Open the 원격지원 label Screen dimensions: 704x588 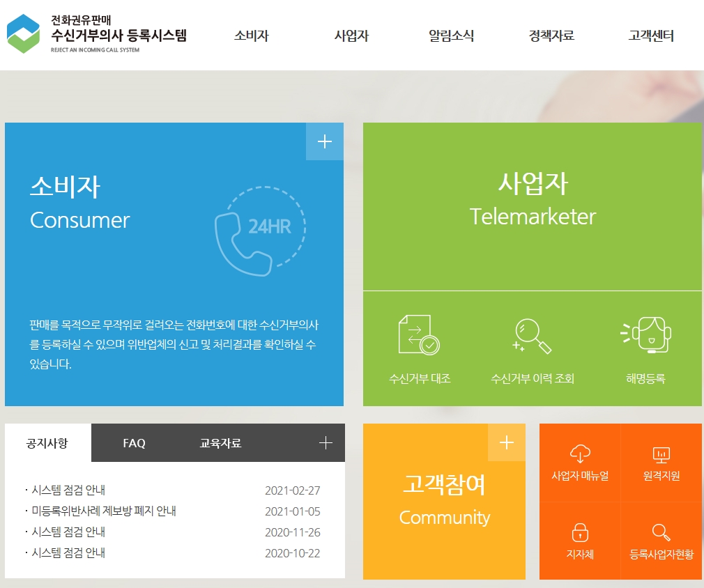661,476
